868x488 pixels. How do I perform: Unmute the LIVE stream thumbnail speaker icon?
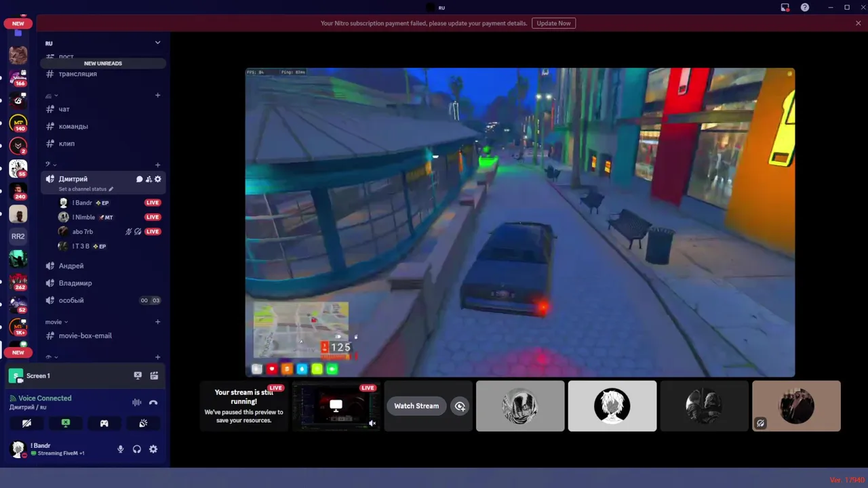372,424
